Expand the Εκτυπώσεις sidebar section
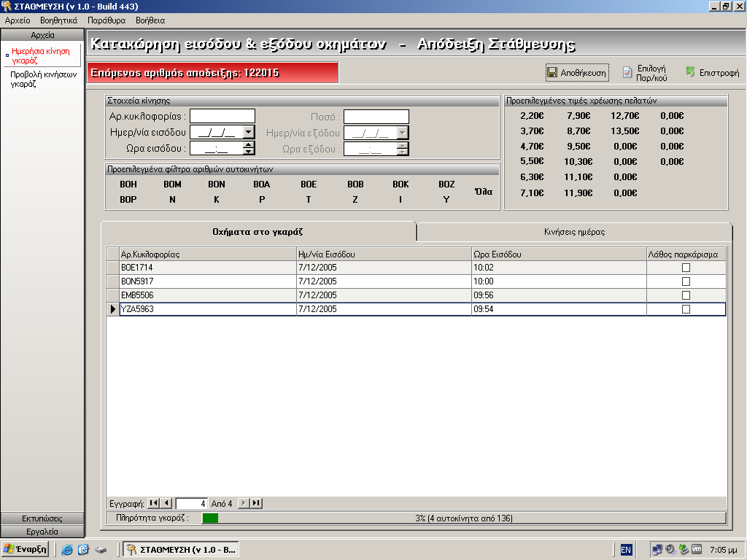 (42, 518)
